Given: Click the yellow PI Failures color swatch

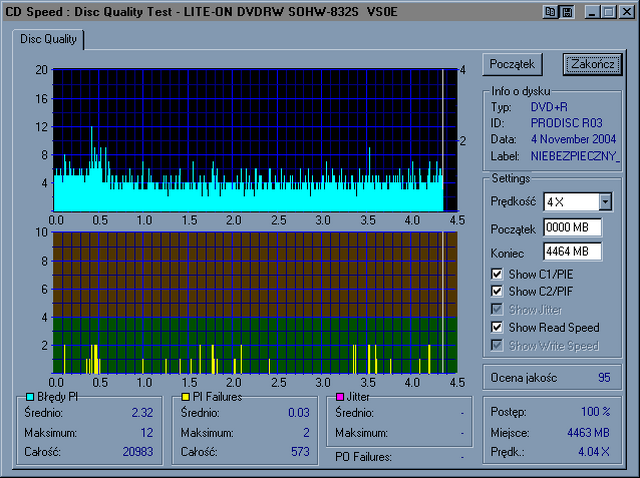Looking at the screenshot, I should [x=185, y=397].
